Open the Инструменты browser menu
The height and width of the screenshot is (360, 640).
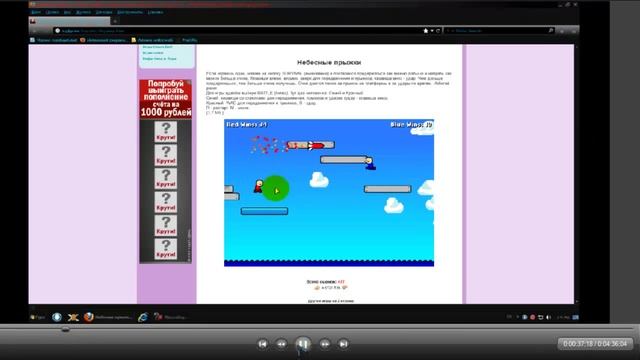(130, 12)
